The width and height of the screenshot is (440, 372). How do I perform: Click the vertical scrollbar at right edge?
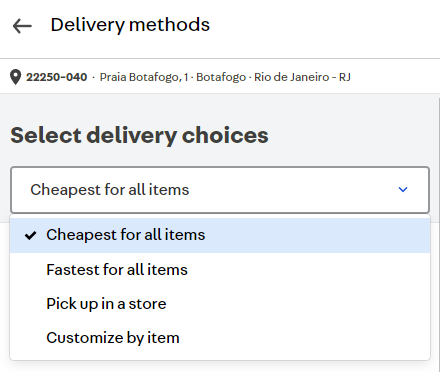(439, 233)
